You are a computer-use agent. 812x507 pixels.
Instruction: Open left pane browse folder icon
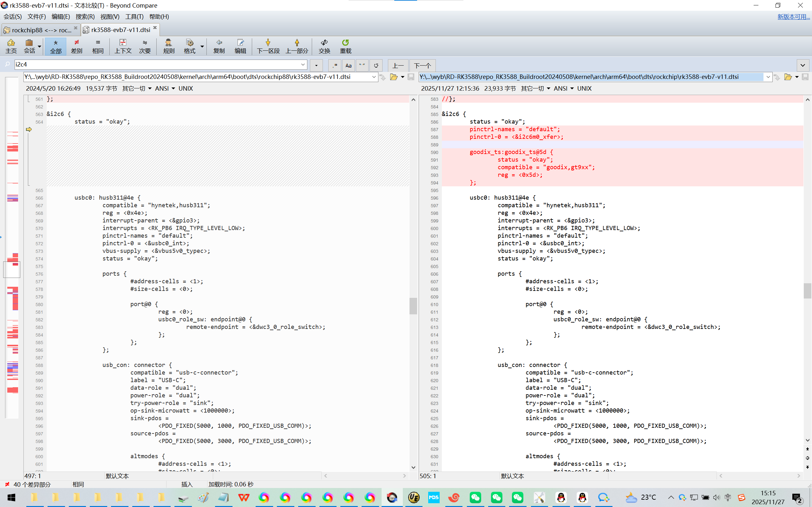tap(394, 77)
